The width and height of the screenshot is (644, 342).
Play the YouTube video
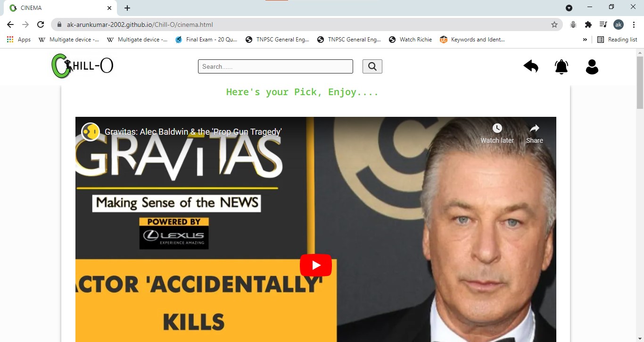pos(316,265)
